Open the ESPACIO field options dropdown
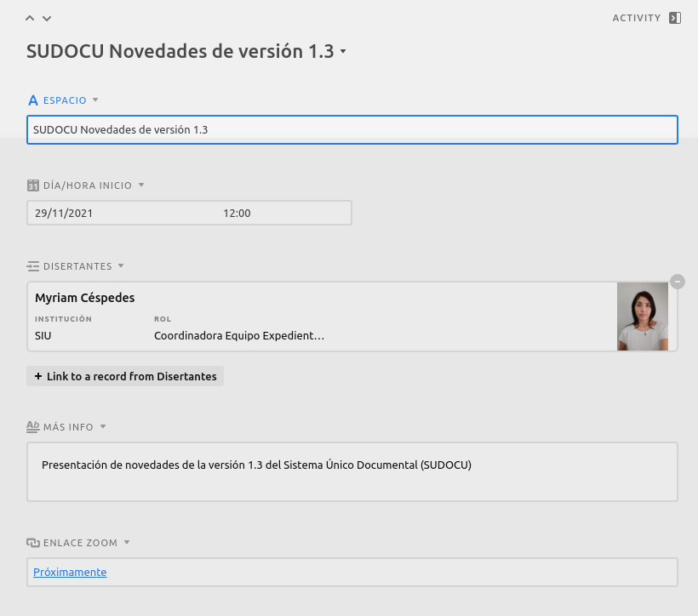The image size is (698, 616). point(95,100)
